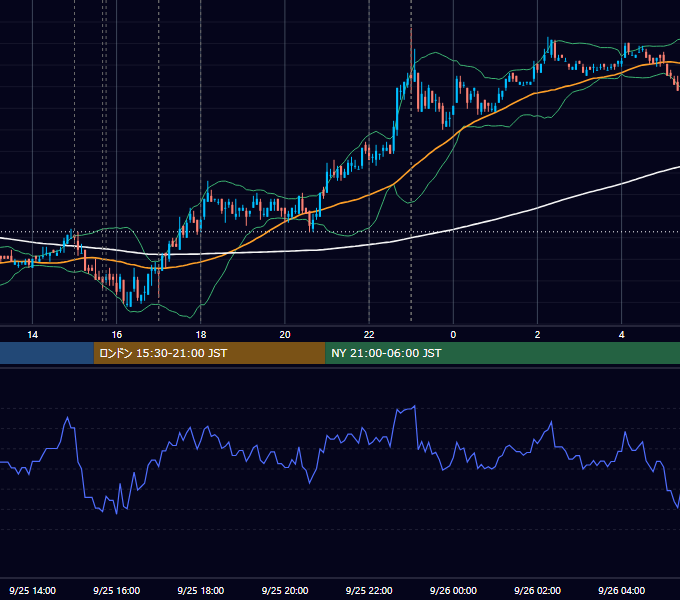Click the hour label 14 on the price chart axis
The image size is (680, 600).
click(33, 335)
